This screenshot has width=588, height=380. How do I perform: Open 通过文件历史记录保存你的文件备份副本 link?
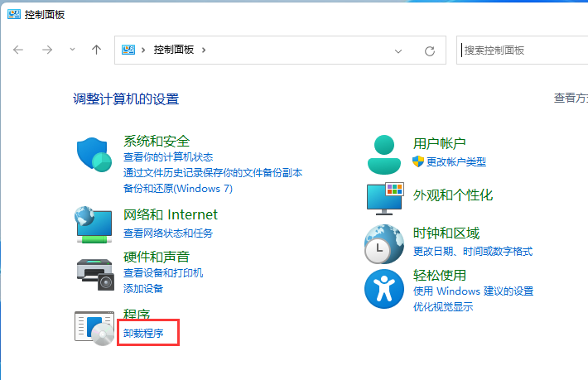point(213,173)
